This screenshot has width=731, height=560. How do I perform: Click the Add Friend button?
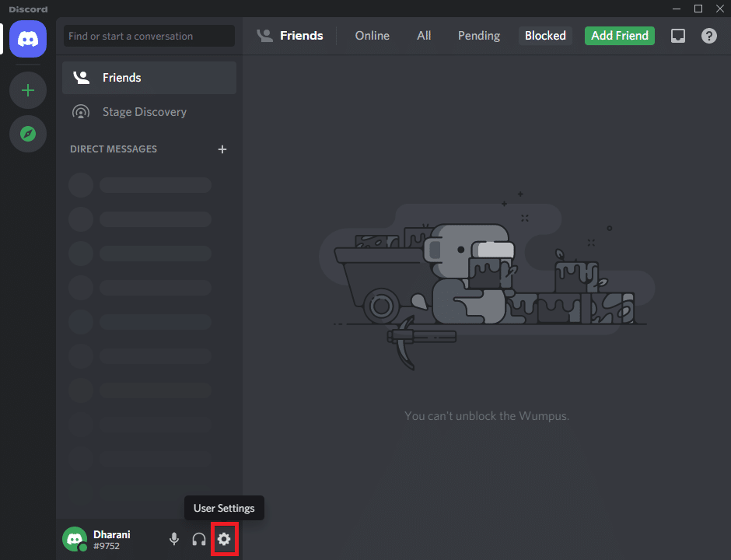click(619, 36)
